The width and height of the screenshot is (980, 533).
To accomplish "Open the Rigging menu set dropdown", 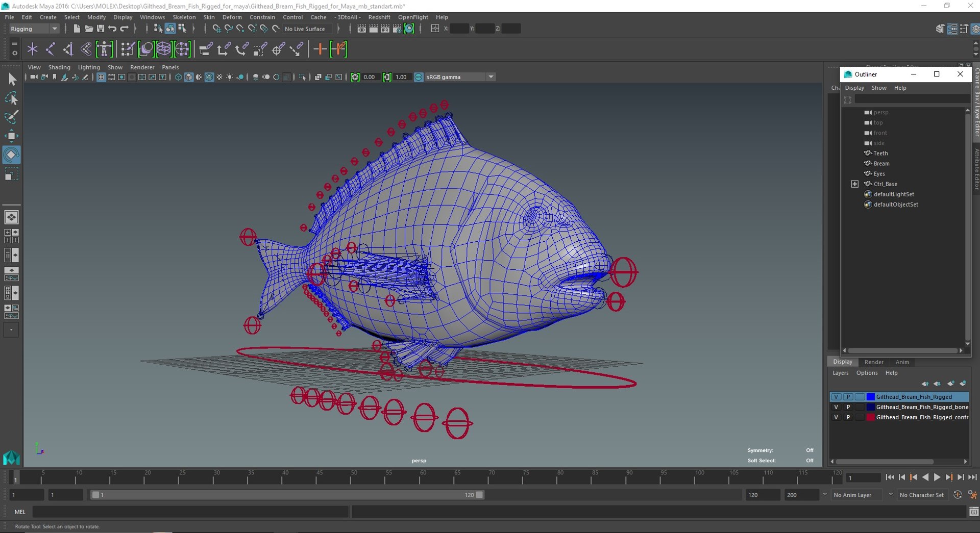I will (x=34, y=29).
